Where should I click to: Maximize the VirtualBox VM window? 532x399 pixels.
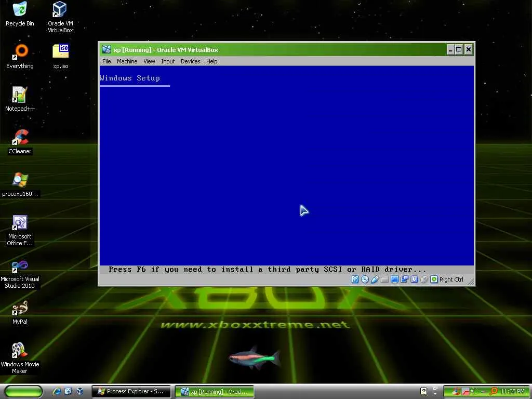[459, 49]
